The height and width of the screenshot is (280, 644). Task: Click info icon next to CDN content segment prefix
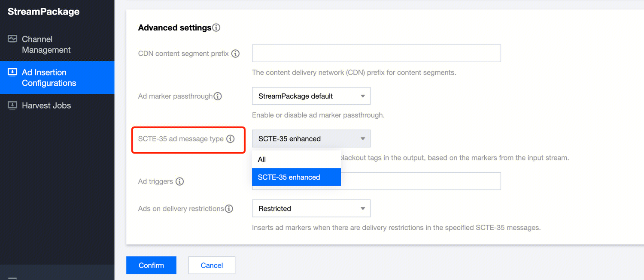(235, 54)
